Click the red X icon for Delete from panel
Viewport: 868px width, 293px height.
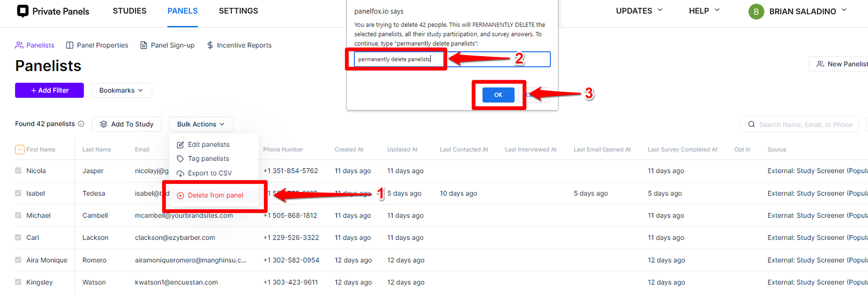coord(180,195)
